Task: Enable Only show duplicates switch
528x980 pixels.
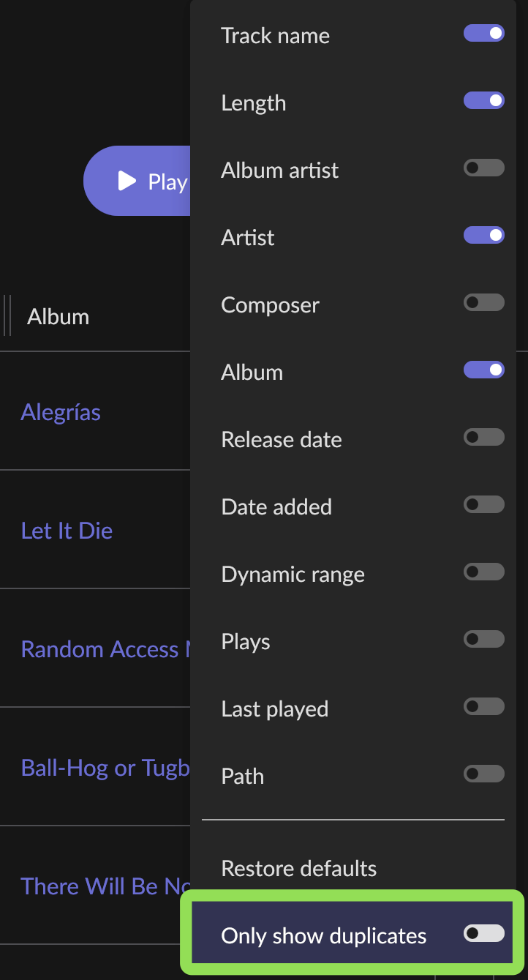Action: (x=483, y=934)
